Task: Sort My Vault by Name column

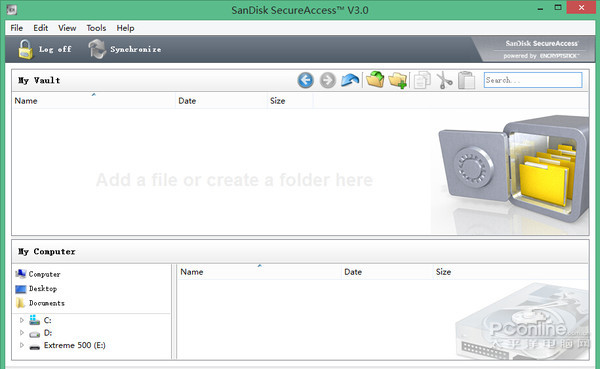Action: pyautogui.click(x=93, y=101)
